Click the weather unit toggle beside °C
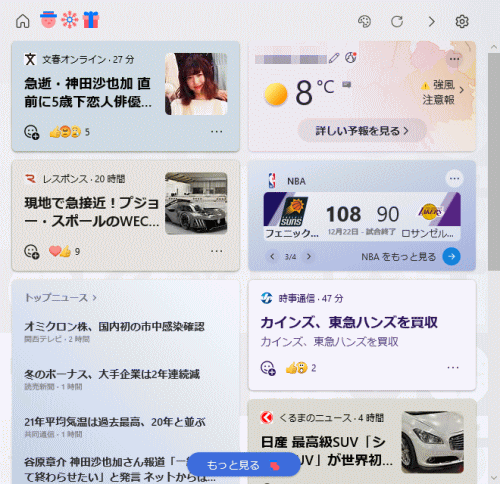The height and width of the screenshot is (484, 500). click(346, 85)
